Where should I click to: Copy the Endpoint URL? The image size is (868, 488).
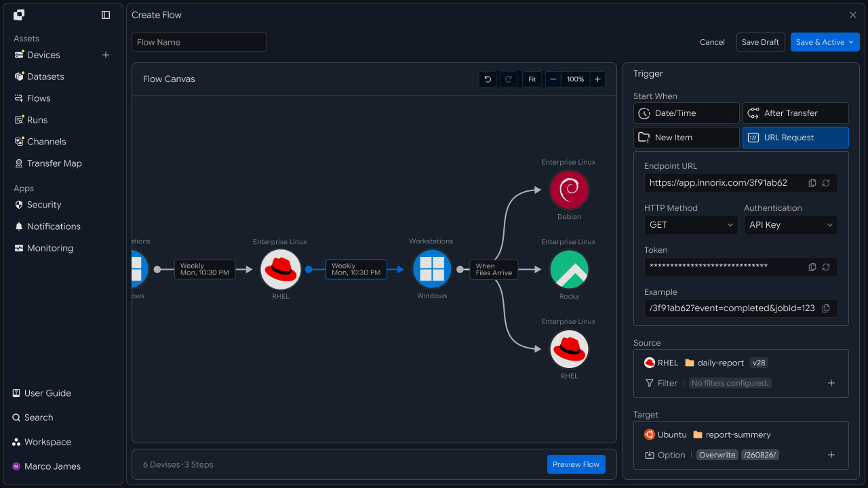point(812,183)
